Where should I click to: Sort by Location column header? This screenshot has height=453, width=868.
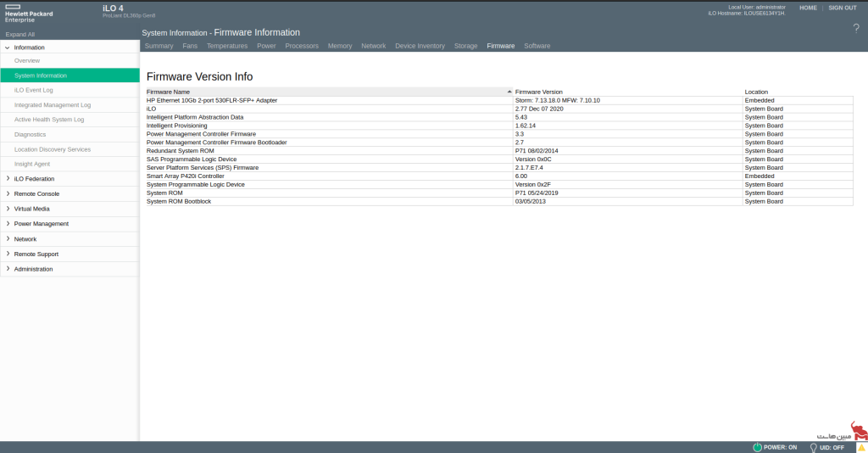pos(756,92)
